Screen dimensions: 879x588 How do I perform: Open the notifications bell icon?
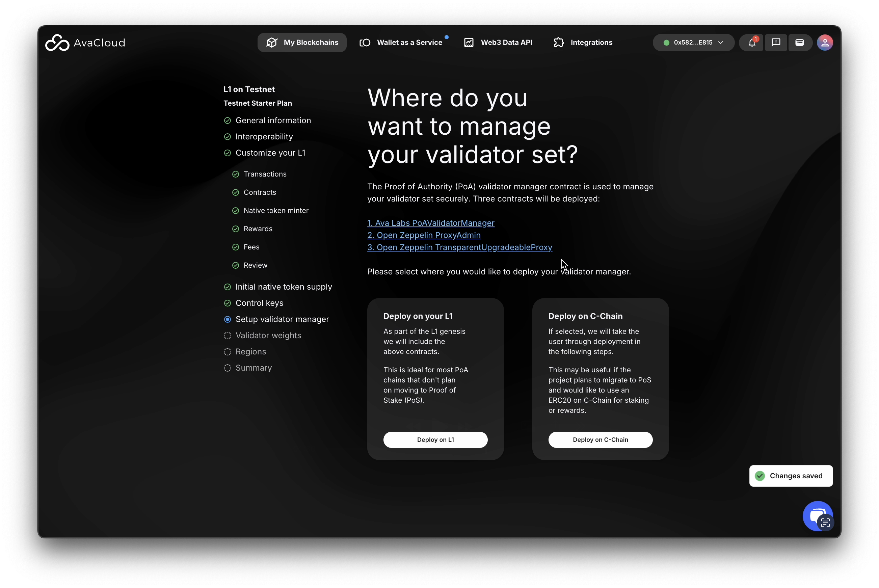tap(751, 43)
